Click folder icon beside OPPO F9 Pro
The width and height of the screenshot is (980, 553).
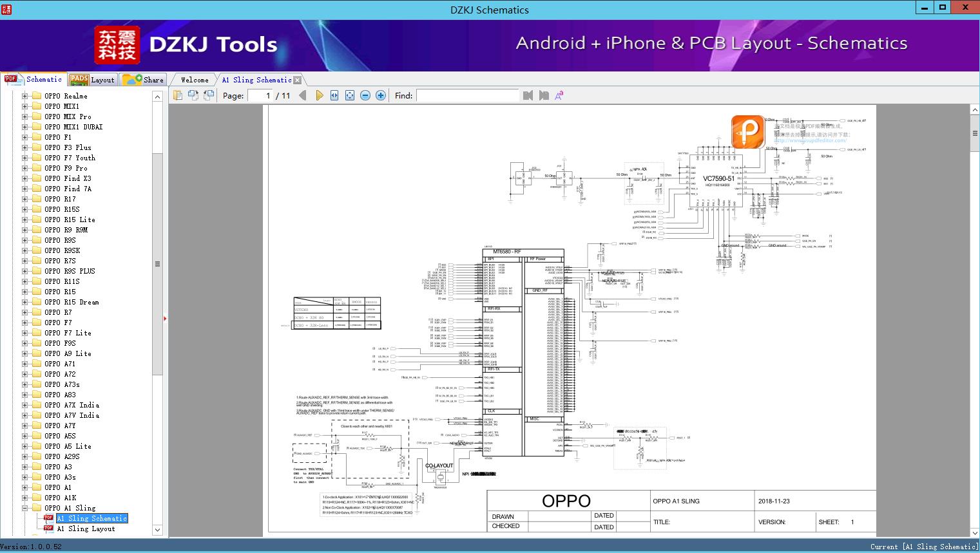coord(37,168)
